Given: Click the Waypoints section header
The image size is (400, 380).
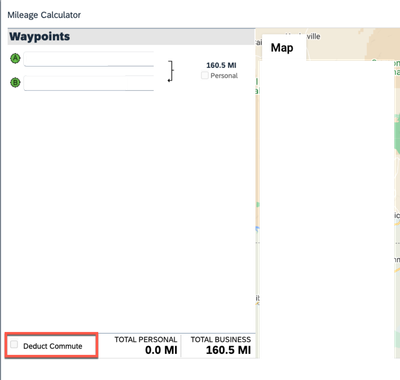Looking at the screenshot, I should tap(131, 36).
